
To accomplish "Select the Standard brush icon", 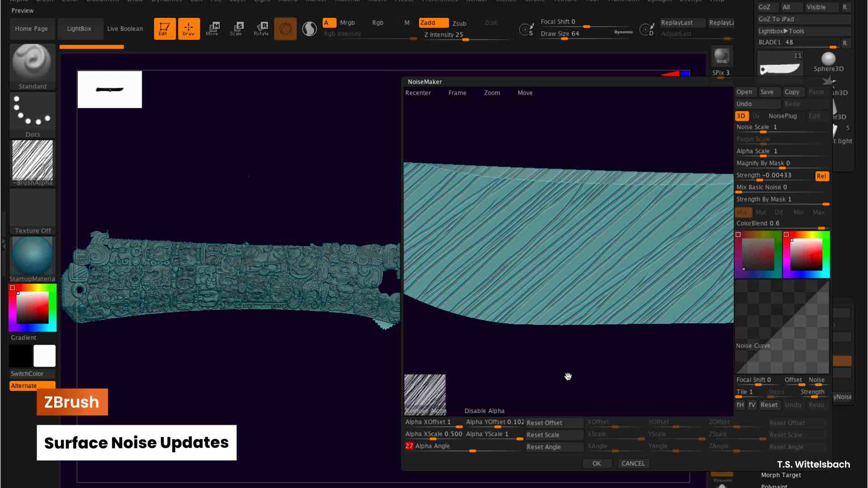I will [x=32, y=66].
